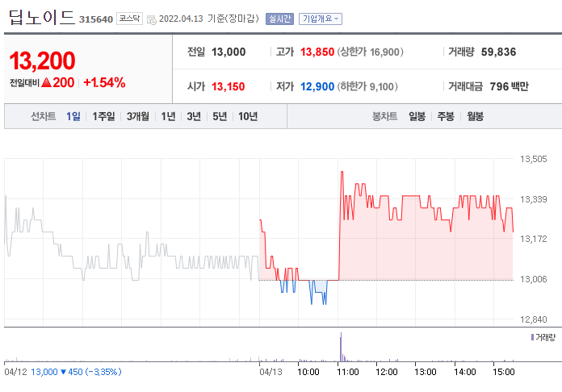Image resolution: width=562 pixels, height=392 pixels.
Task: Click the previous close value 13,000
Action: pos(229,52)
